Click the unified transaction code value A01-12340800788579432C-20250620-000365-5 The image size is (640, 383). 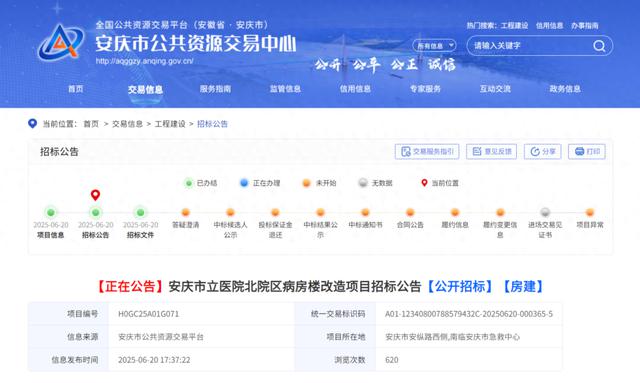(469, 314)
